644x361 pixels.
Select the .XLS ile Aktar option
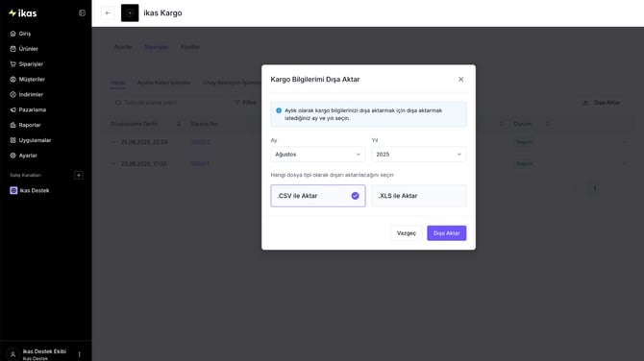click(x=419, y=196)
